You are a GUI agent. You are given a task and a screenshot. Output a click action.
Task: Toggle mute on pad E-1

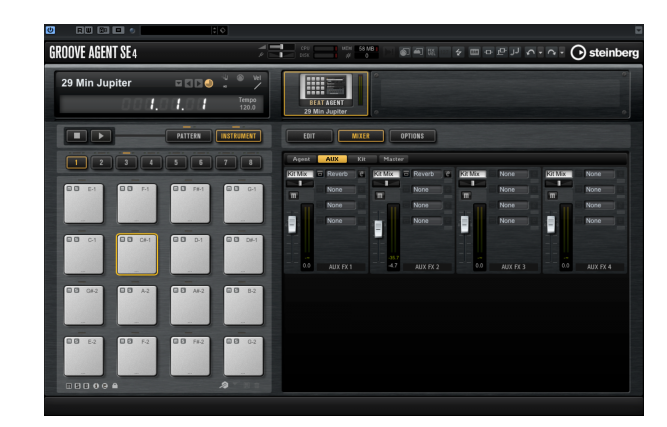coord(69,188)
